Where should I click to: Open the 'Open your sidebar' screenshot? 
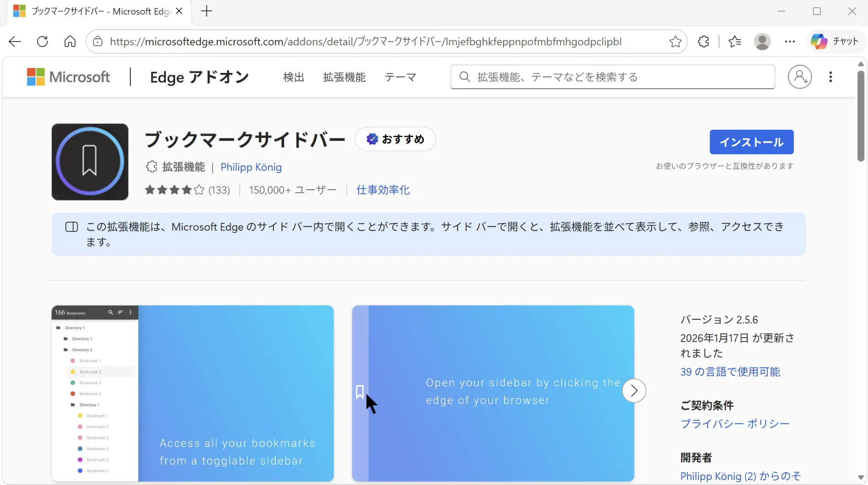pyautogui.click(x=493, y=393)
